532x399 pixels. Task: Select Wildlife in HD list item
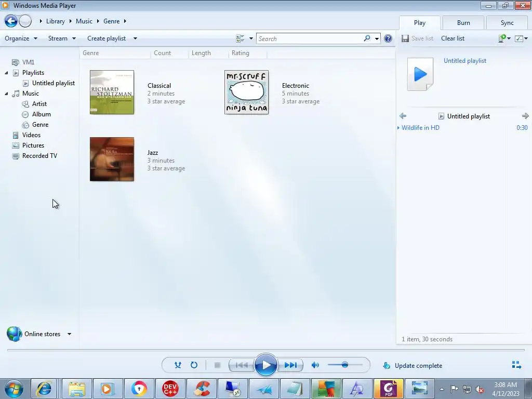(463, 128)
